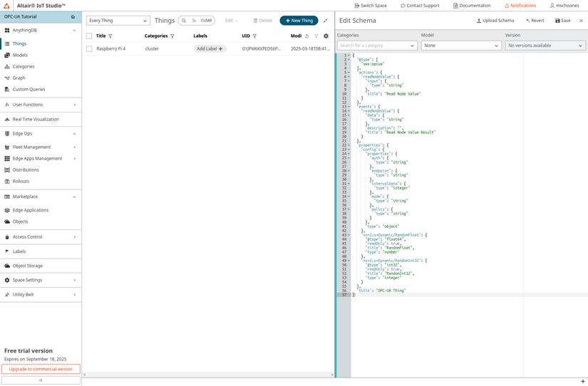The width and height of the screenshot is (588, 386).
Task: Open Documentation link in top bar
Action: click(x=472, y=6)
